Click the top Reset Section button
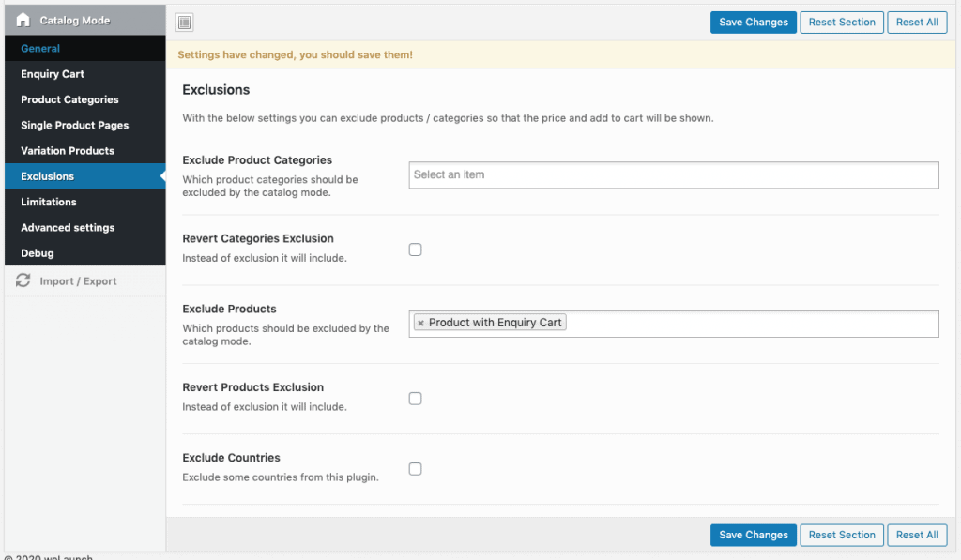Screen dimensions: 961x560 (x=842, y=23)
